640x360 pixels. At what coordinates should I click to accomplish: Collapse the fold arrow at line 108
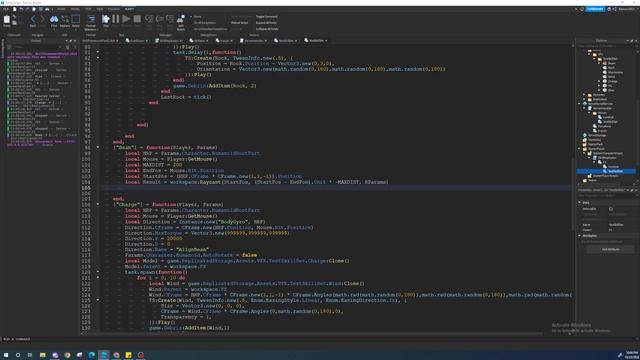[x=98, y=204]
